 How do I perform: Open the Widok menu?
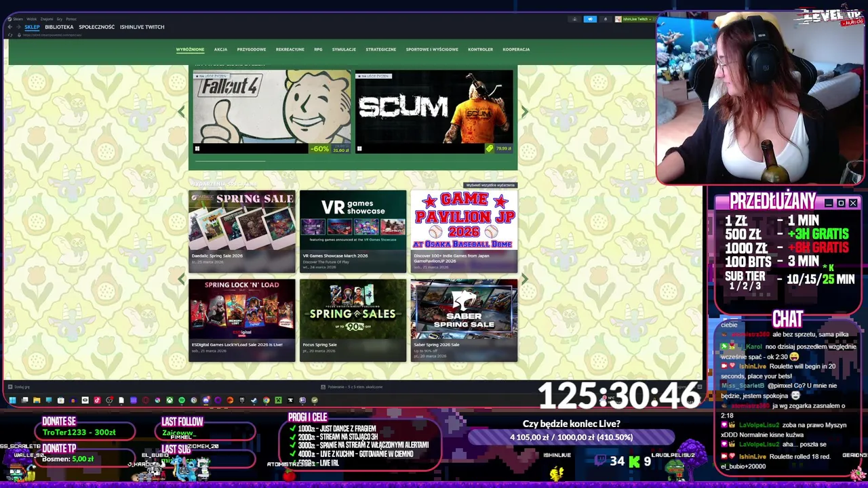(x=32, y=19)
